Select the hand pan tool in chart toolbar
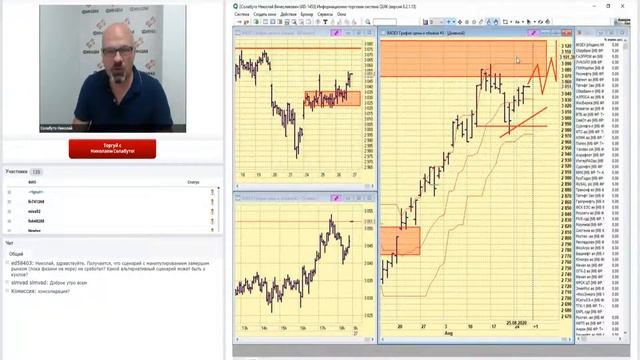The width and height of the screenshot is (640, 360). coord(496,22)
